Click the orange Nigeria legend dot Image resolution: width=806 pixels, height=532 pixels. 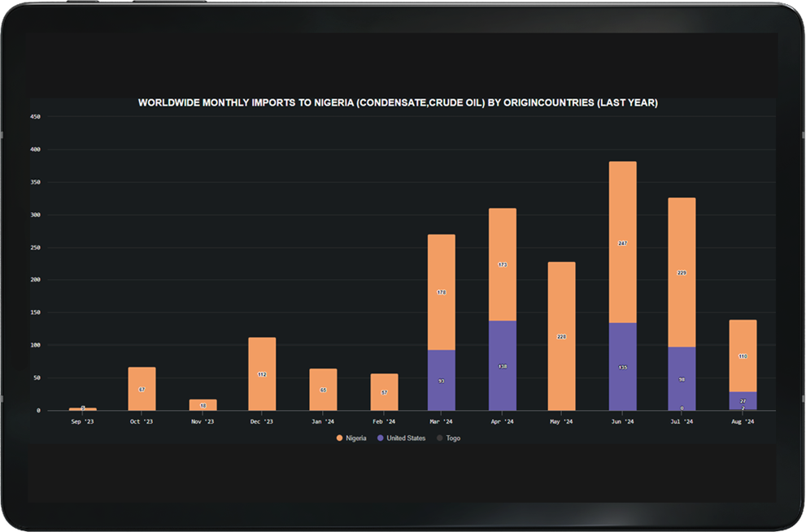[x=339, y=438]
